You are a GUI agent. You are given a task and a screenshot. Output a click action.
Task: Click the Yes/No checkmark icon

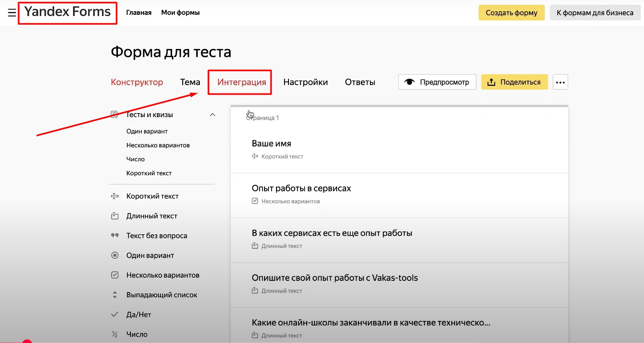point(115,315)
